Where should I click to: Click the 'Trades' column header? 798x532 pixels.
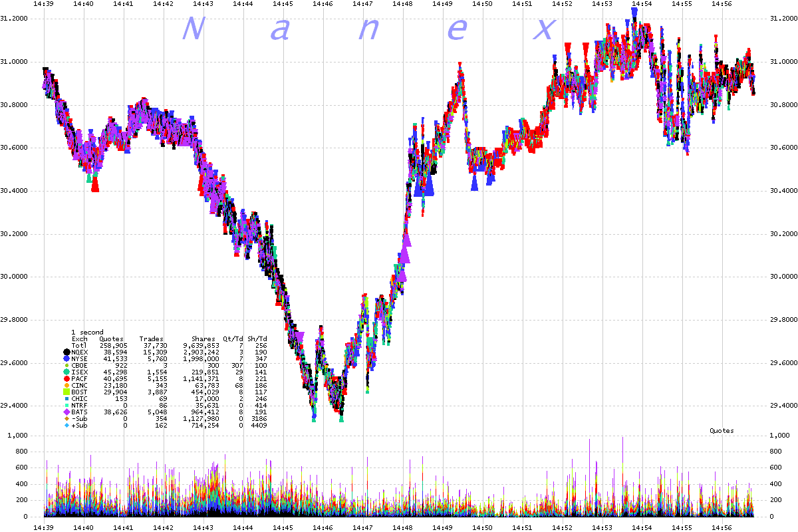coord(152,339)
